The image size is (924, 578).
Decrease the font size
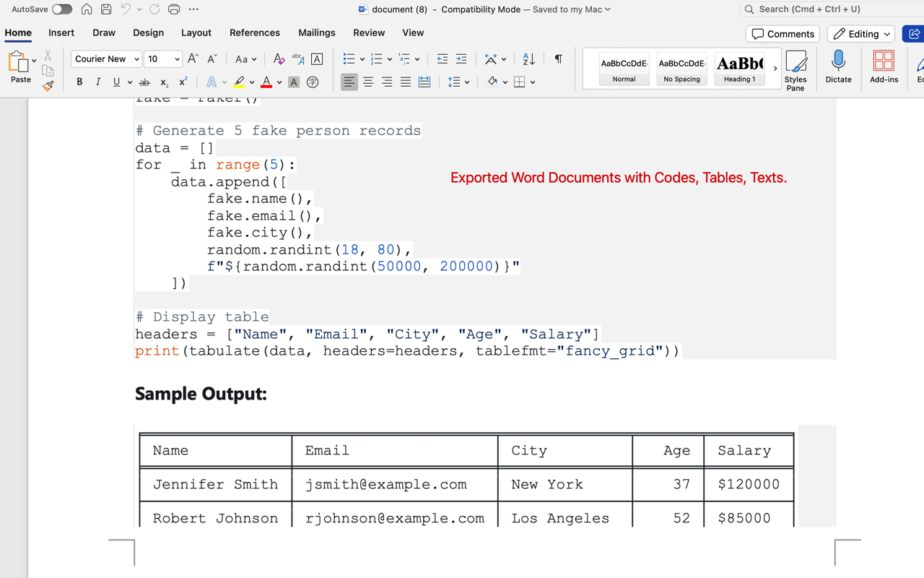(212, 59)
